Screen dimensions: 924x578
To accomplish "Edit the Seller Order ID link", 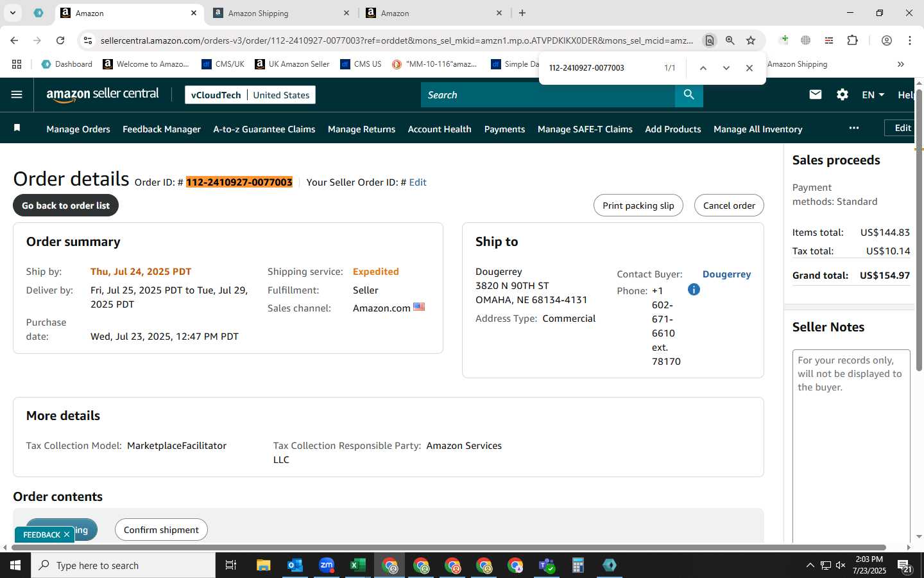I will click(x=418, y=182).
